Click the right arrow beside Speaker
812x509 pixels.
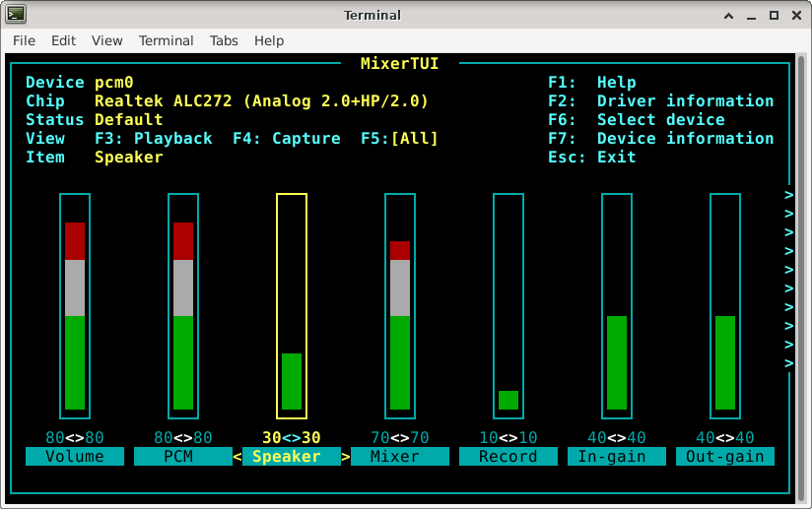click(x=346, y=457)
